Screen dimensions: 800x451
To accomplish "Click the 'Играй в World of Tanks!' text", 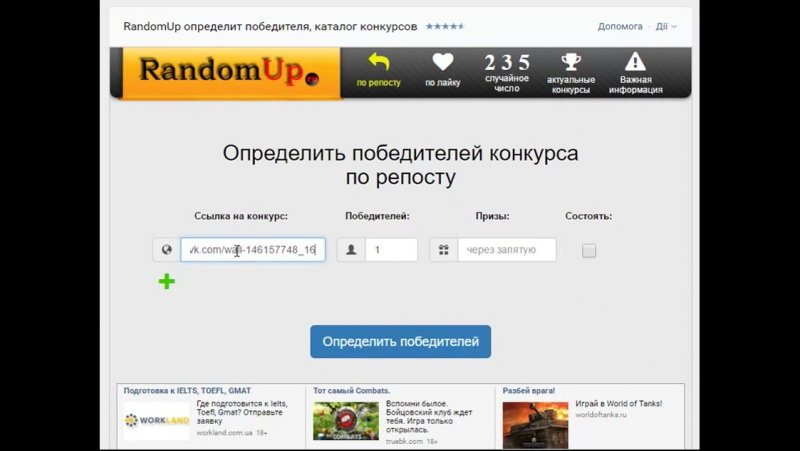I will click(x=619, y=404).
